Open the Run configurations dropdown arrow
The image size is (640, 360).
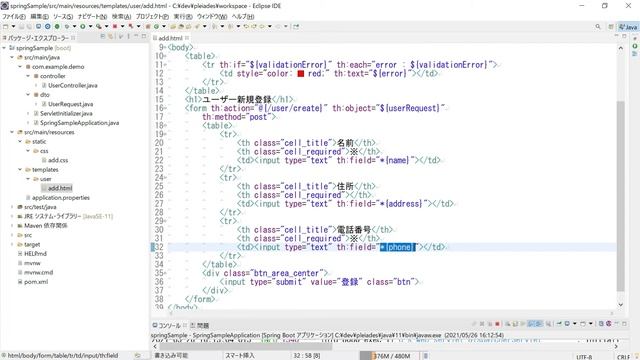[x=90, y=27]
